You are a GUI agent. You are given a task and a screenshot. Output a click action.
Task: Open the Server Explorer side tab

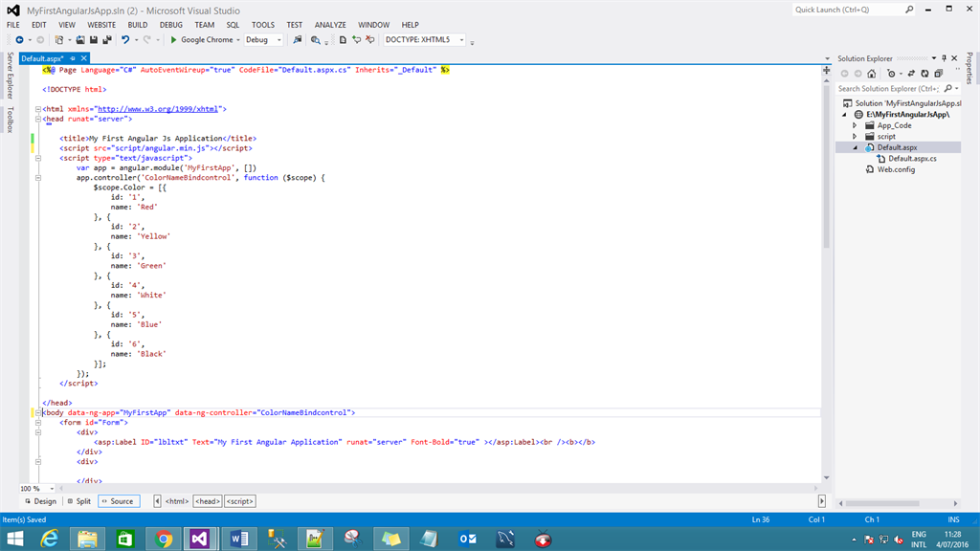tap(11, 76)
